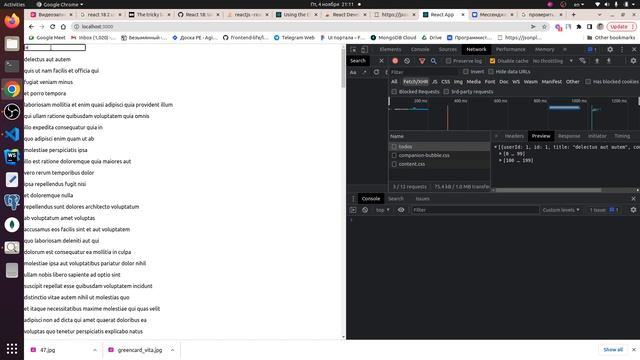Enable the Preserve log checkbox
Viewport: 640px width, 360px height.
tap(448, 61)
